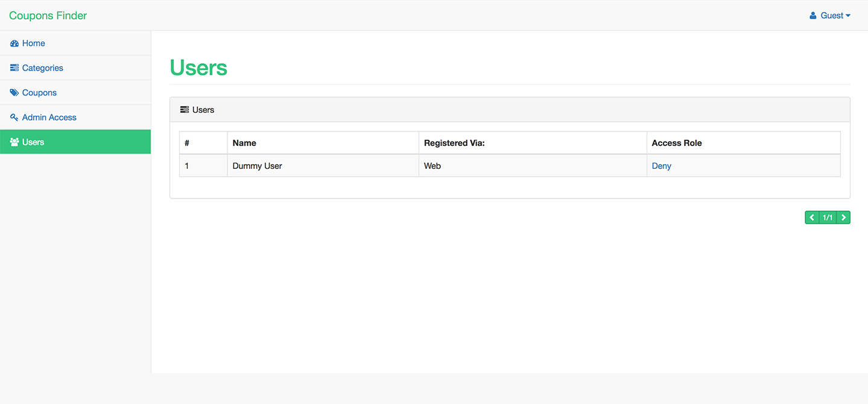Screen dimensions: 868x404
Task: Open the Home menu item
Action: pos(34,43)
